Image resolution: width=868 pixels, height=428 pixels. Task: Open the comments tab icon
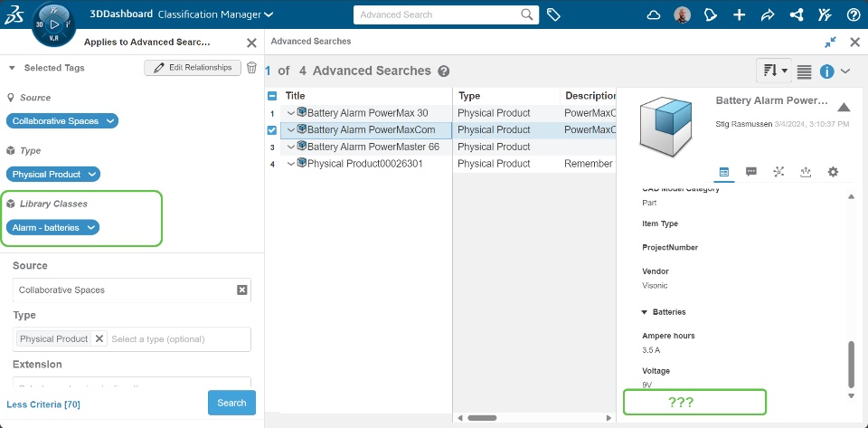point(751,172)
